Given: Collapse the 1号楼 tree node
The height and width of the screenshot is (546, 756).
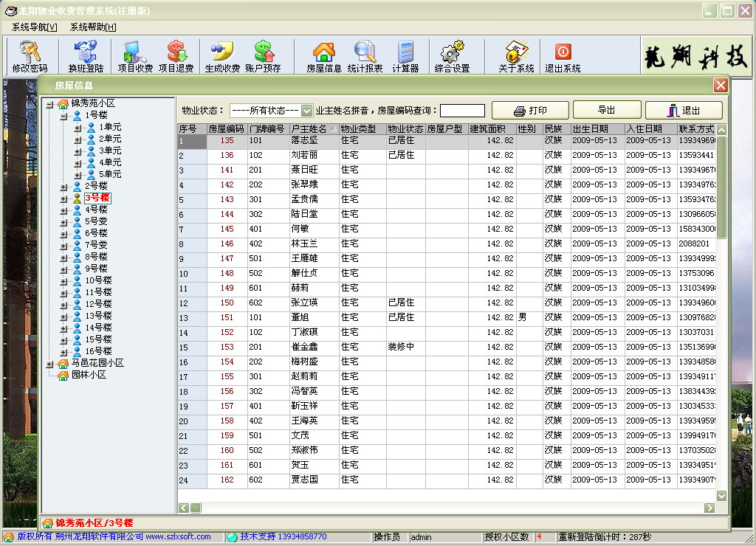Looking at the screenshot, I should pos(64,115).
